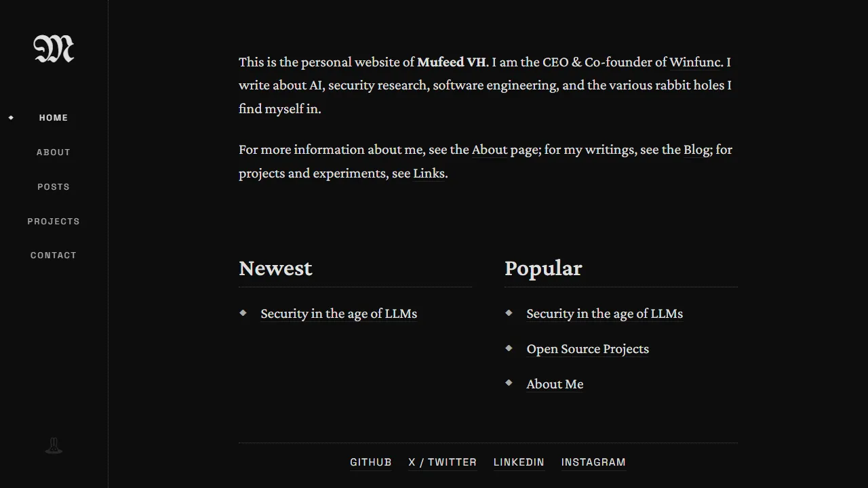Open the Winfunc link in the intro text
868x488 pixels.
pyautogui.click(x=695, y=62)
